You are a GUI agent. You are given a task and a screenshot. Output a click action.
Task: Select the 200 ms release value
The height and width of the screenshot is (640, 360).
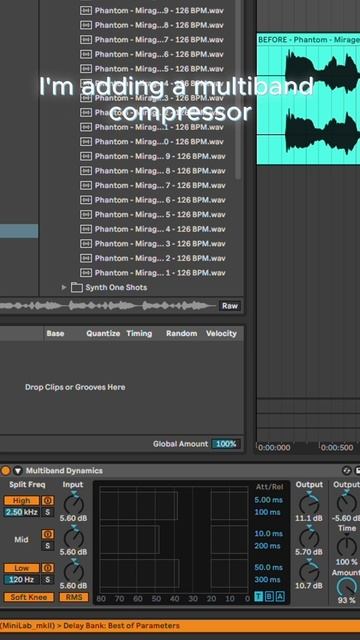click(x=267, y=546)
